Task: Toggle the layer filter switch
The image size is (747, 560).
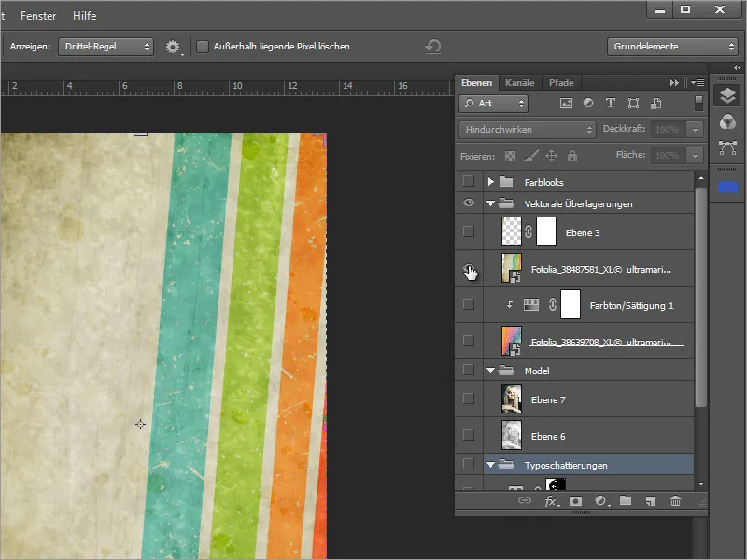Action: pos(698,104)
